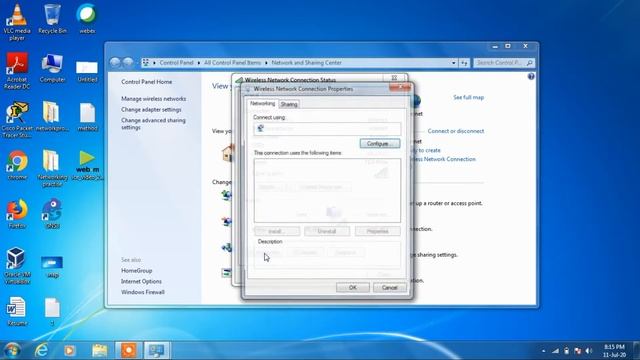Open Internet Options link
The width and height of the screenshot is (640, 360).
(x=141, y=281)
